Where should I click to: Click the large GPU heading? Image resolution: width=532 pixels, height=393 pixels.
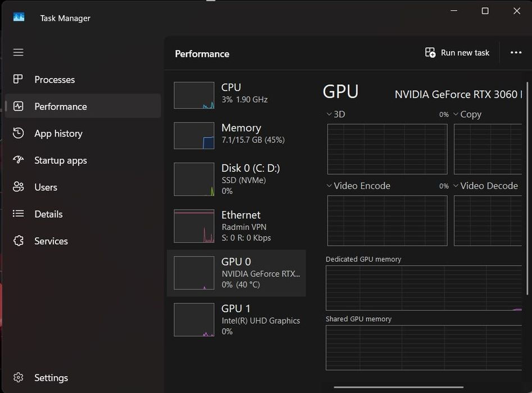340,92
